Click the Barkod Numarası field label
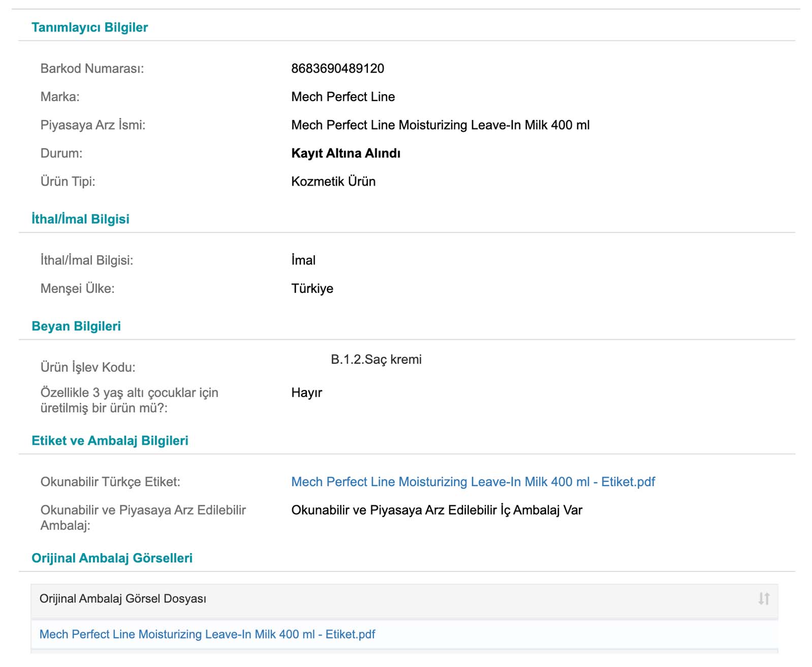This screenshot has width=812, height=667. 92,69
